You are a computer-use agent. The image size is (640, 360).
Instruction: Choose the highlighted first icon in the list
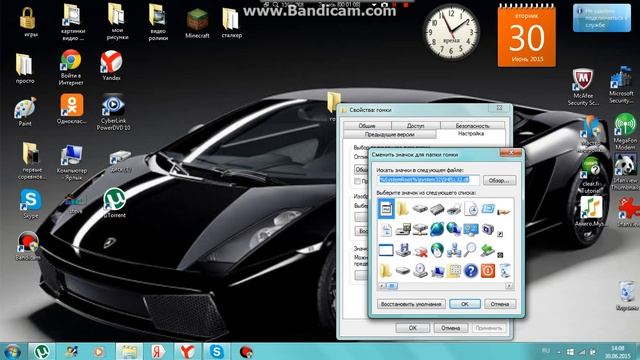point(386,209)
